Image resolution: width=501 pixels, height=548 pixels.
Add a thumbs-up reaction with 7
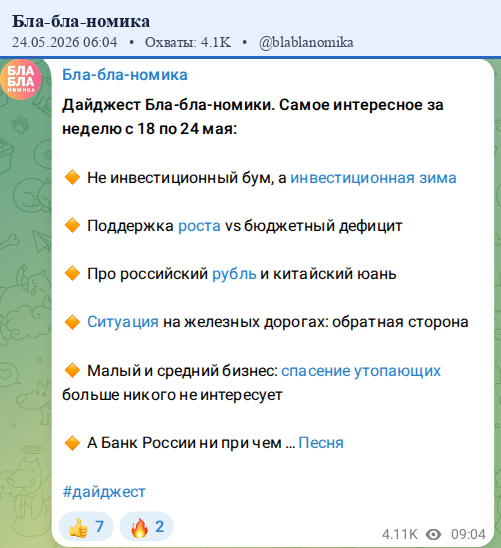click(x=86, y=527)
